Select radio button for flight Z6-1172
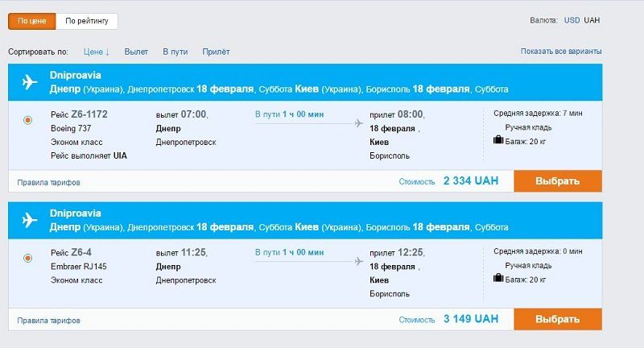Viewport: 644px width, 348px height. point(28,120)
